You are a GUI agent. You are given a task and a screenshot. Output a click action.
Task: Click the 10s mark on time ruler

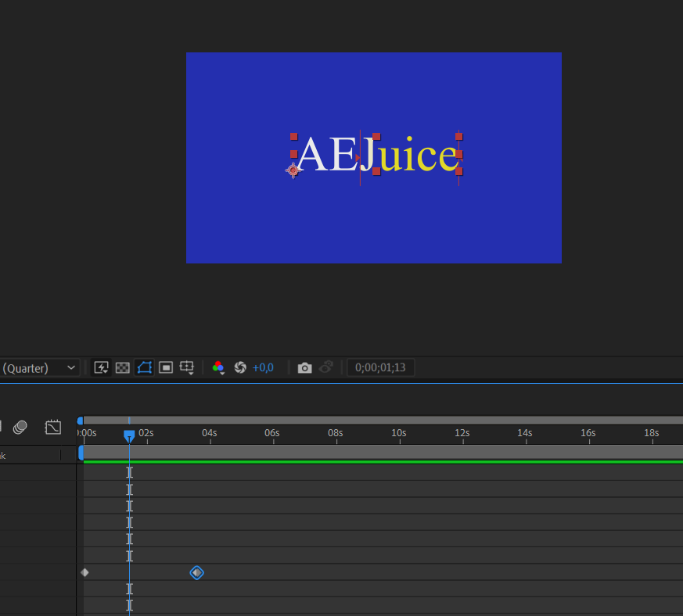[x=399, y=433]
